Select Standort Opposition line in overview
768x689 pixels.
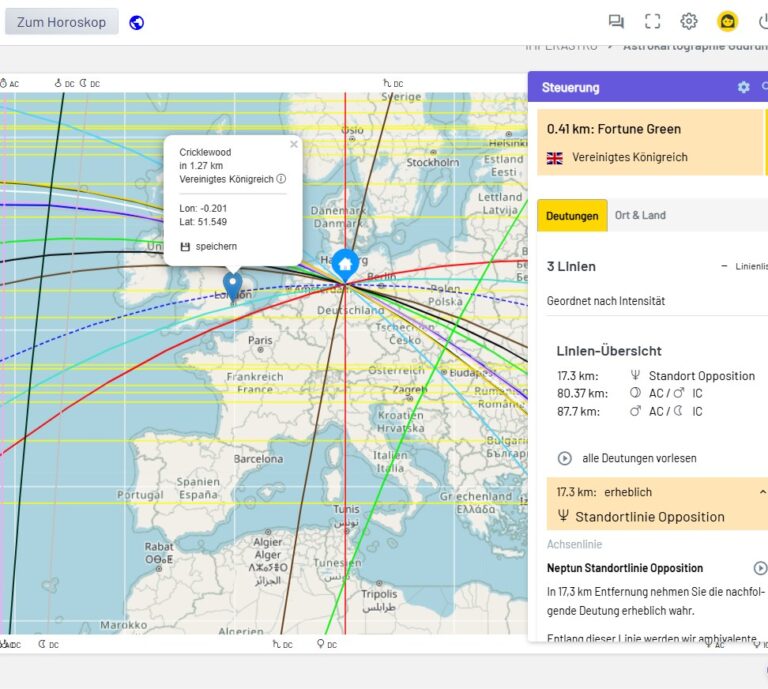pos(701,376)
